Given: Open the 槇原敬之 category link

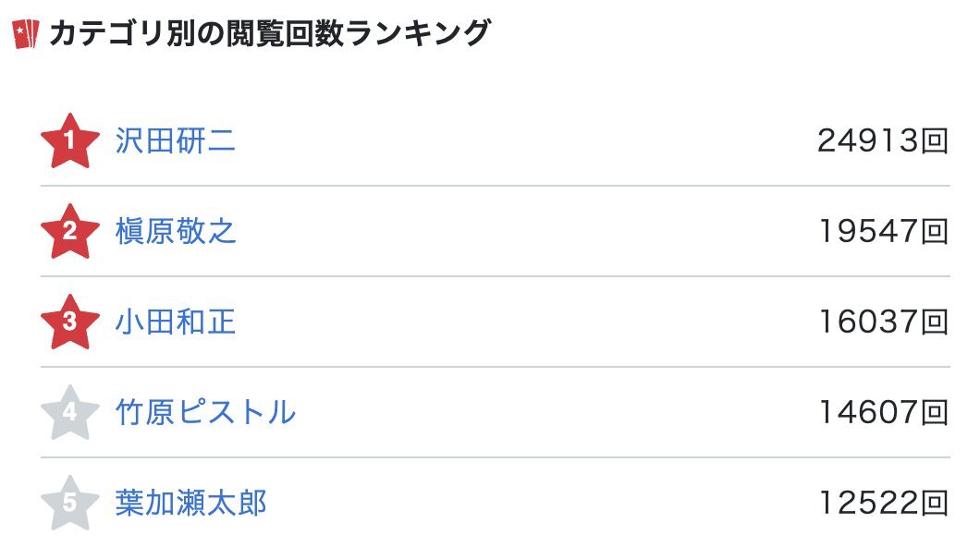Looking at the screenshot, I should 176,231.
